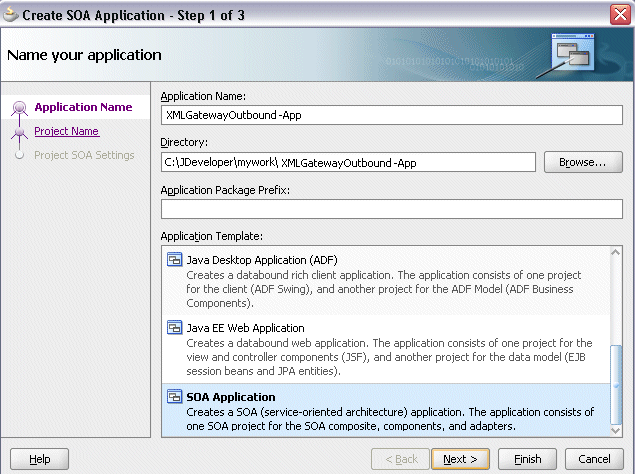Screen dimensions: 635x474
Task: Click the Java Desktop Application template icon
Action: tap(175, 259)
